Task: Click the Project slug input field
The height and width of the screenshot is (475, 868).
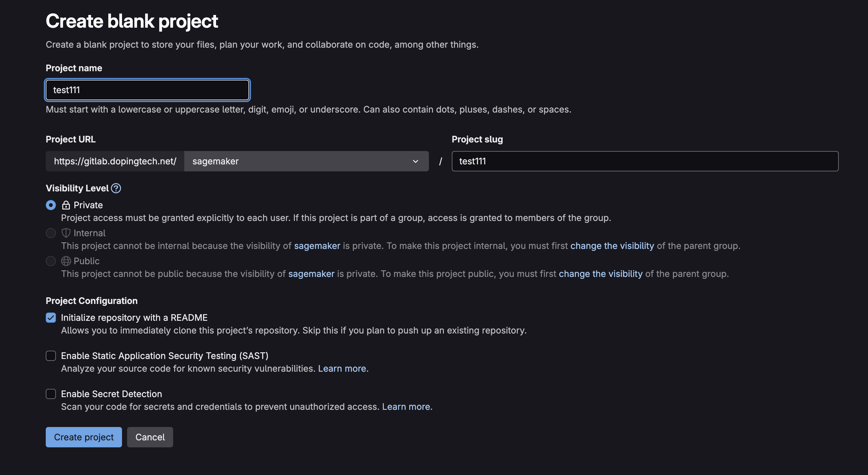Action: coord(644,161)
